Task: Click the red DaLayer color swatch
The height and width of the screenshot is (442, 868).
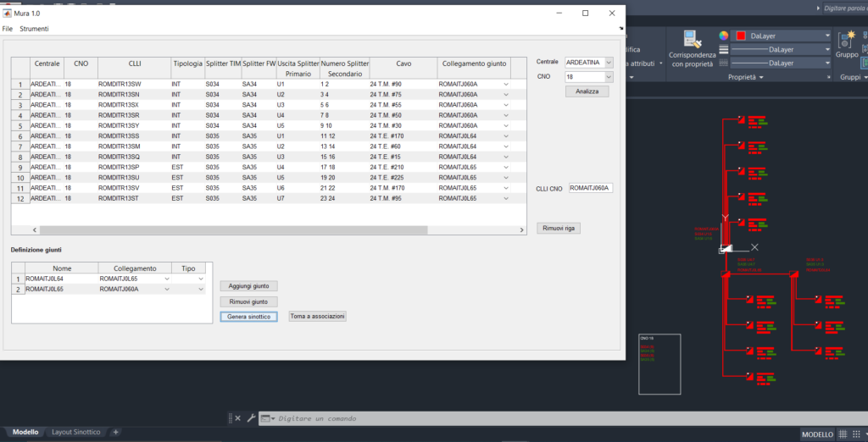Action: click(741, 36)
